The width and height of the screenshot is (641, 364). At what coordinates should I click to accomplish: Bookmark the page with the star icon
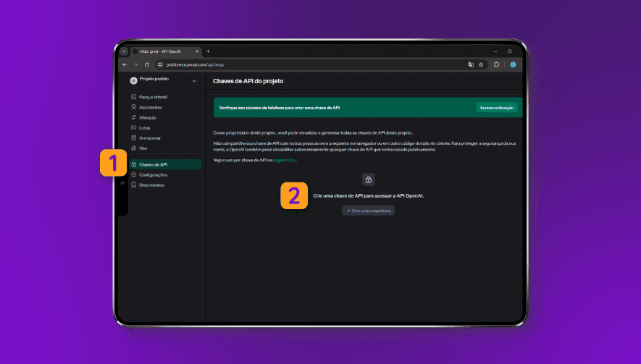point(481,64)
